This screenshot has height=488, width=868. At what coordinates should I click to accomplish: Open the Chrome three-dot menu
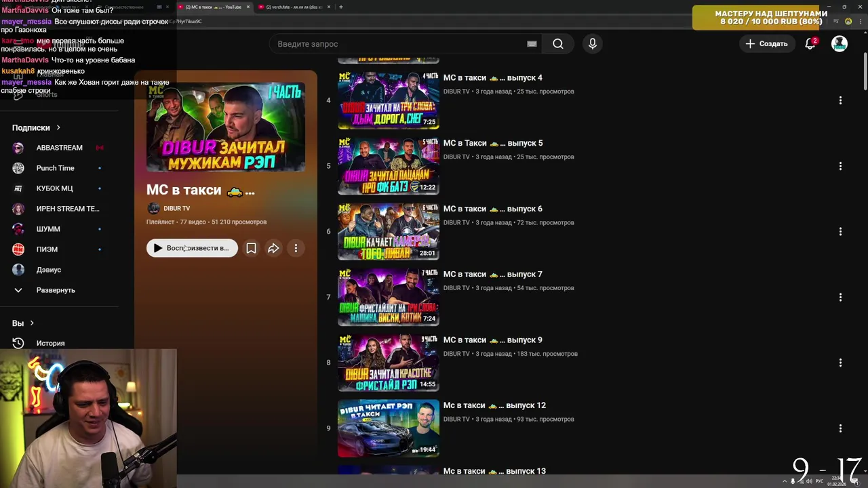click(x=862, y=21)
